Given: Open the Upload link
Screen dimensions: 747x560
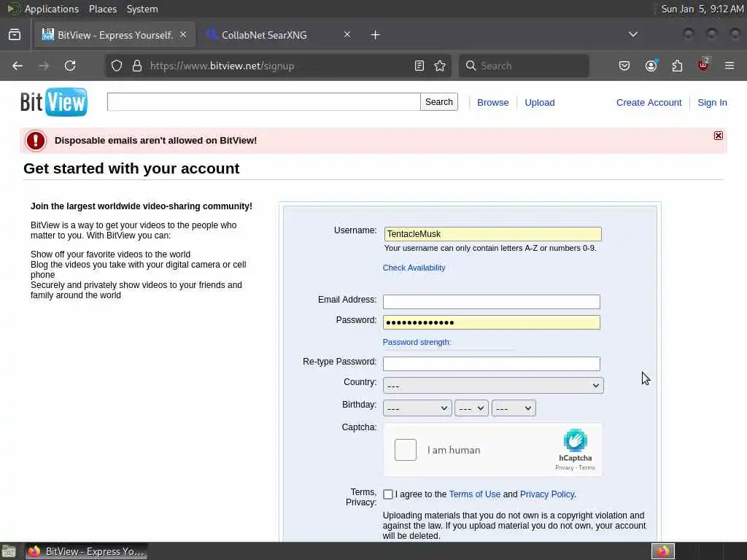Looking at the screenshot, I should click(539, 102).
